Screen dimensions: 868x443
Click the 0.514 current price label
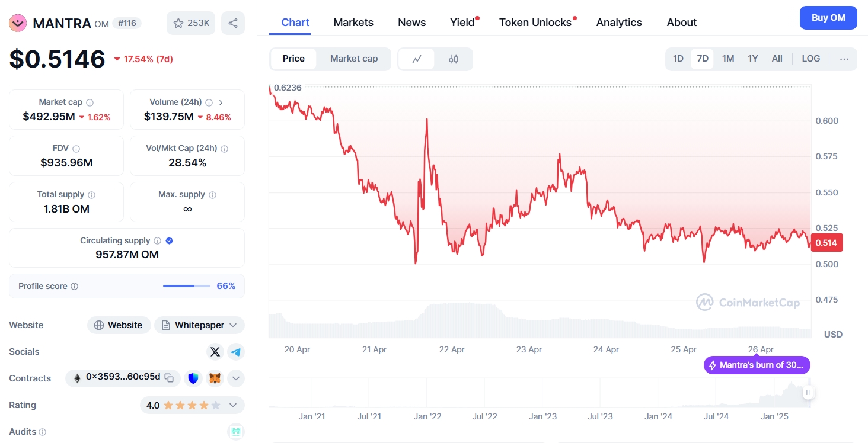(826, 242)
